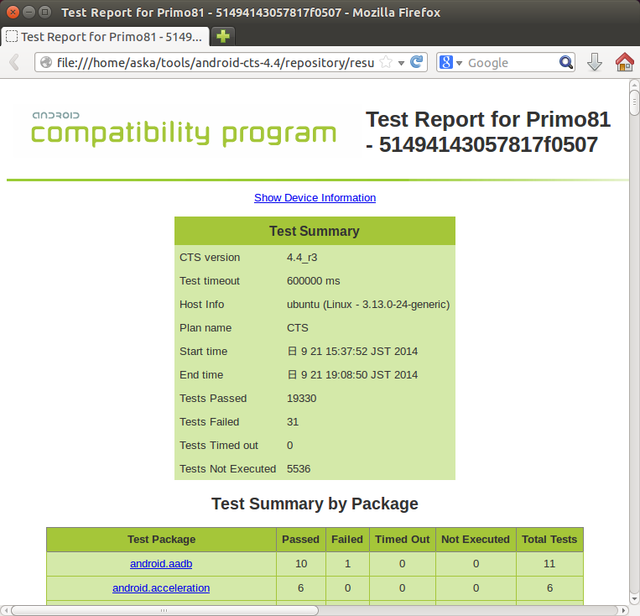The height and width of the screenshot is (616, 640).
Task: Minimize the Firefox window
Action: click(x=29, y=12)
